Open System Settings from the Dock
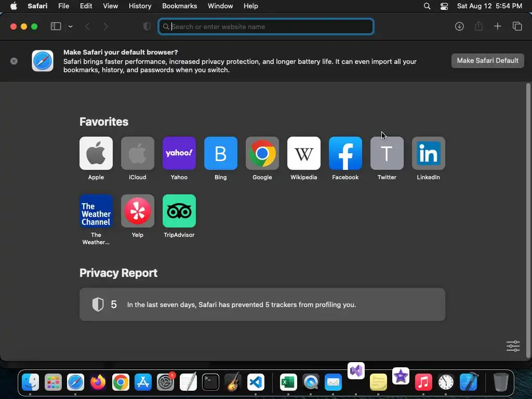Image resolution: width=532 pixels, height=399 pixels. pyautogui.click(x=166, y=382)
